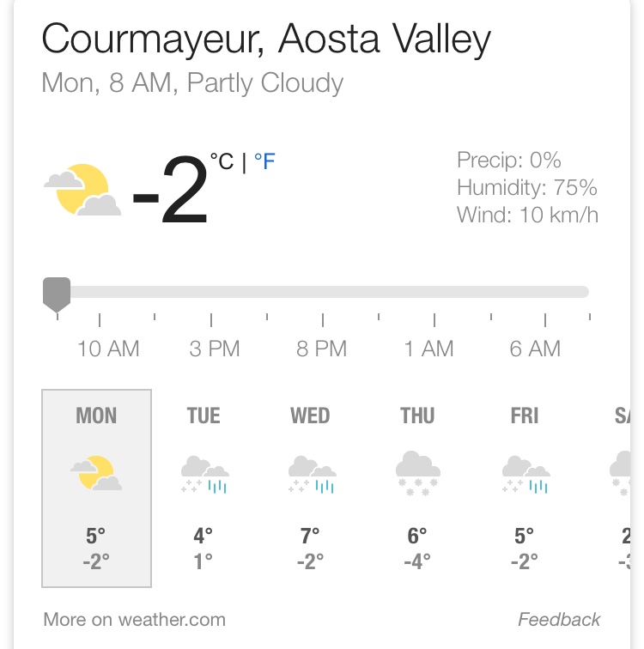Click the Feedback link
This screenshot has height=649, width=644.
559,619
